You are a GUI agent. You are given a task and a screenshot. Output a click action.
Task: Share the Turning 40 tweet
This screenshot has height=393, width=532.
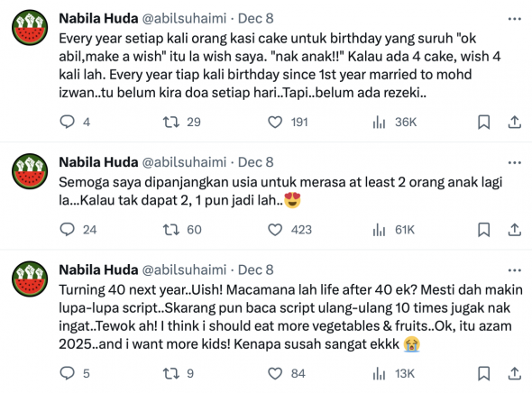coord(514,374)
